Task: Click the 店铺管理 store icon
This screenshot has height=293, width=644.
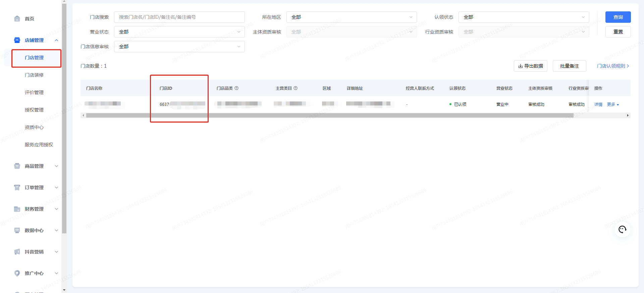Action: pyautogui.click(x=17, y=40)
